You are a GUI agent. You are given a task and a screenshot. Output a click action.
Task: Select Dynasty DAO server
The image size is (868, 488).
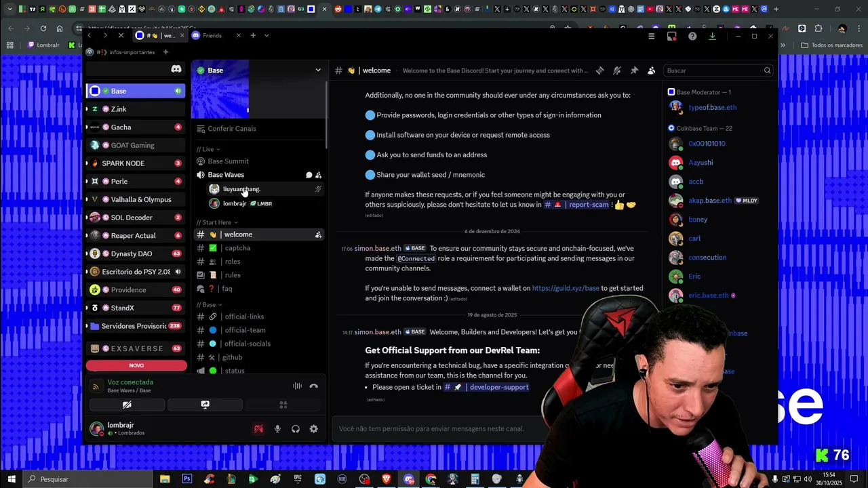tap(136, 253)
